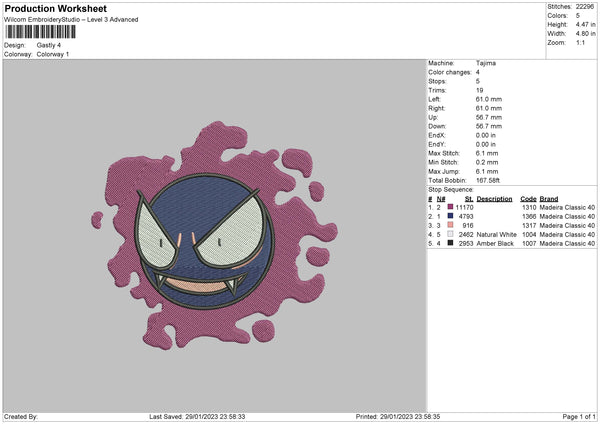Screen dimensions: 600x424
Task: Click the "Created By:" footer label
Action: 21,417
